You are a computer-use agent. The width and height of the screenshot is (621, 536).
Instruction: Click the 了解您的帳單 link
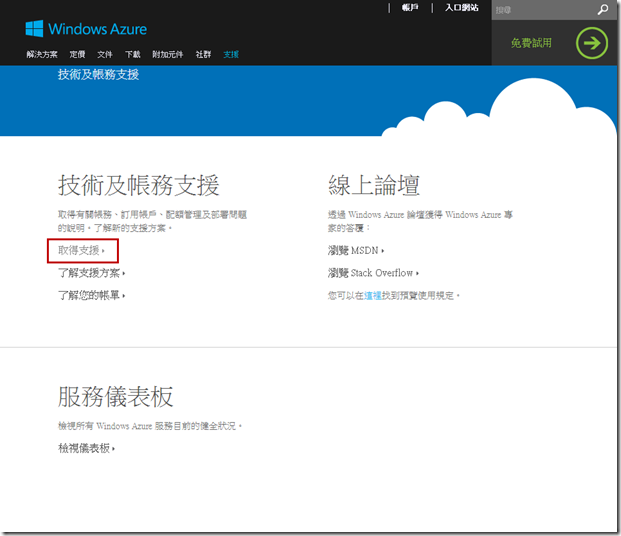pos(91,296)
